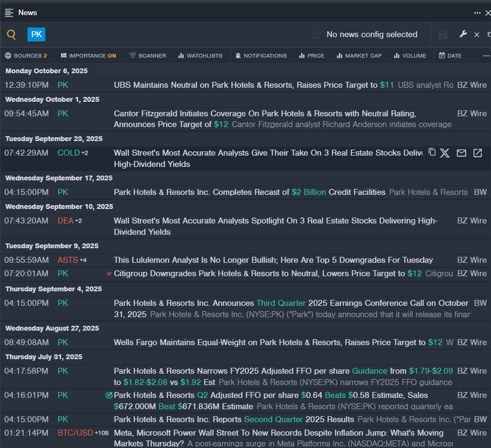Collapse the filter bar with the dash

(486, 55)
